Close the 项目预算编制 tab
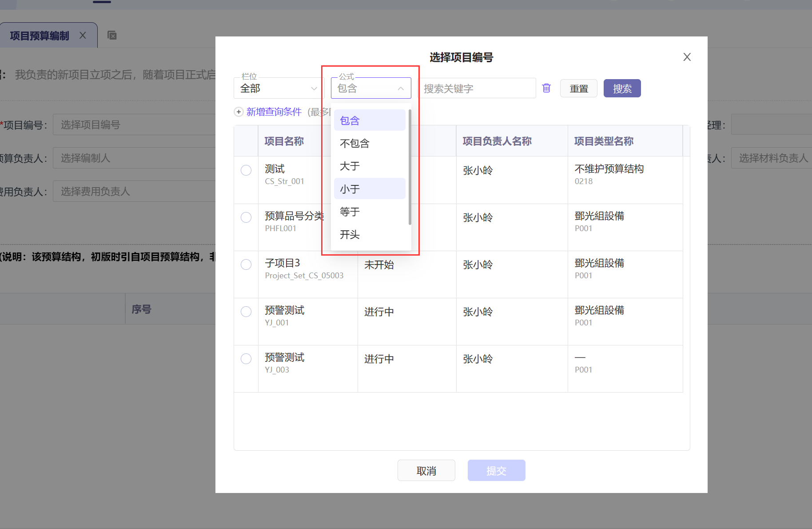 pos(83,36)
